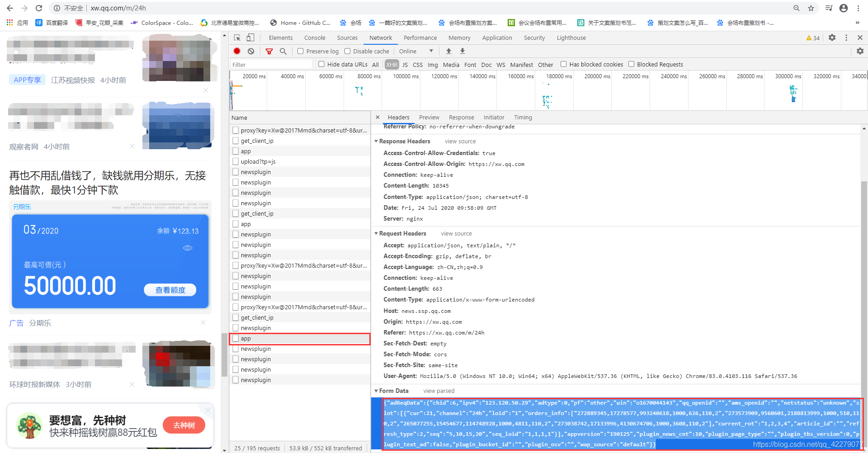Select the XHR filter type
The width and height of the screenshot is (868, 453).
pos(392,65)
